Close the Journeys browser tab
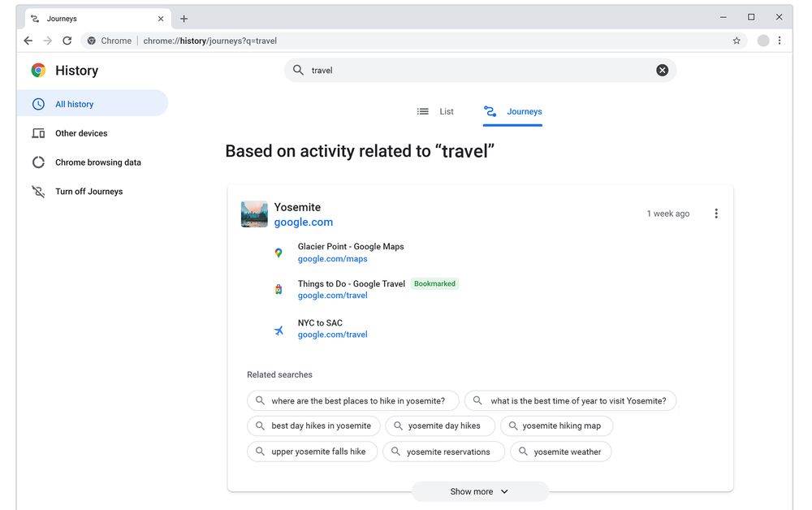812x510 pixels. pyautogui.click(x=161, y=19)
